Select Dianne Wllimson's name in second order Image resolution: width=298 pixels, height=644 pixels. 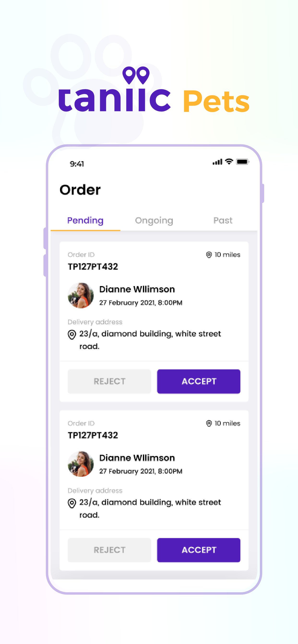pos(137,458)
